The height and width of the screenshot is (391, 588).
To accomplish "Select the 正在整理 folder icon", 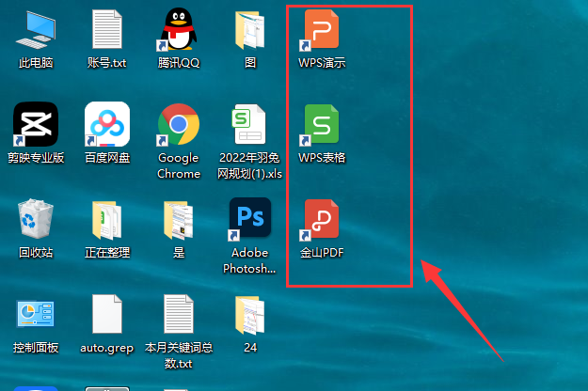I will tap(107, 220).
